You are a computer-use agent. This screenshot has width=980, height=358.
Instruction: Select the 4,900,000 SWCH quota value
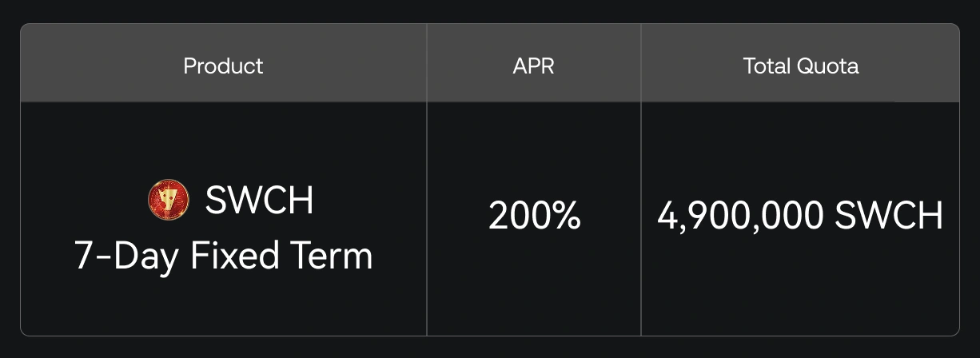[x=800, y=217]
